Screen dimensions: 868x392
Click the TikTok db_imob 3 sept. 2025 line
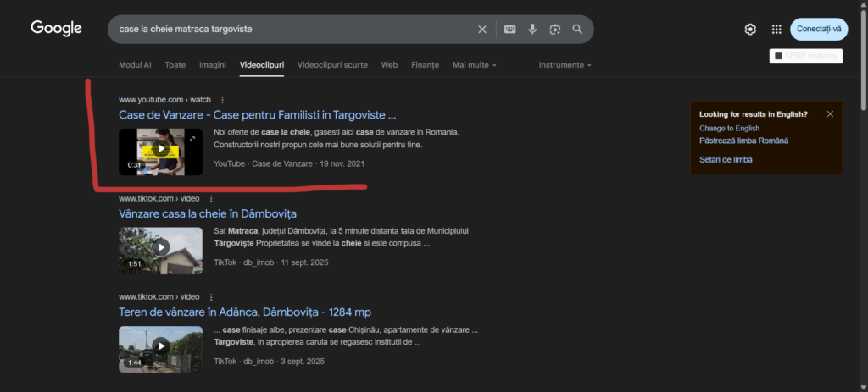pyautogui.click(x=269, y=361)
